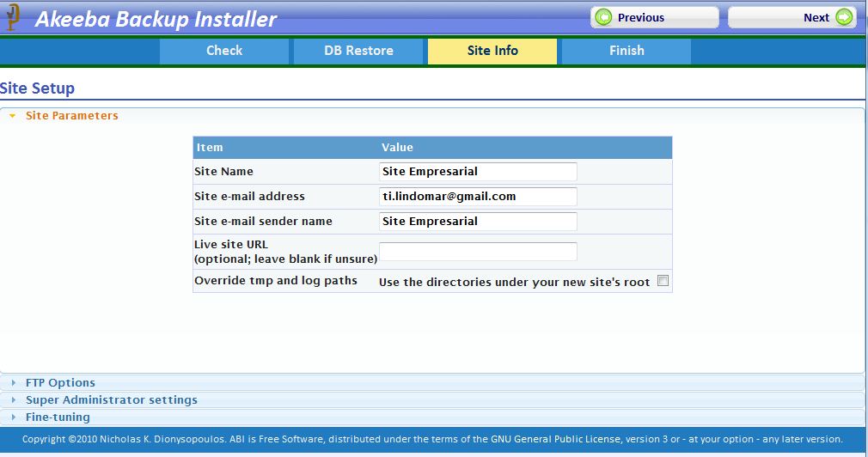Click the Item column header

pyautogui.click(x=210, y=148)
